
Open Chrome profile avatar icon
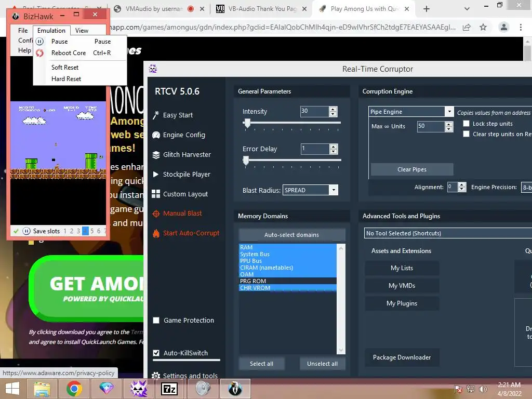click(504, 27)
